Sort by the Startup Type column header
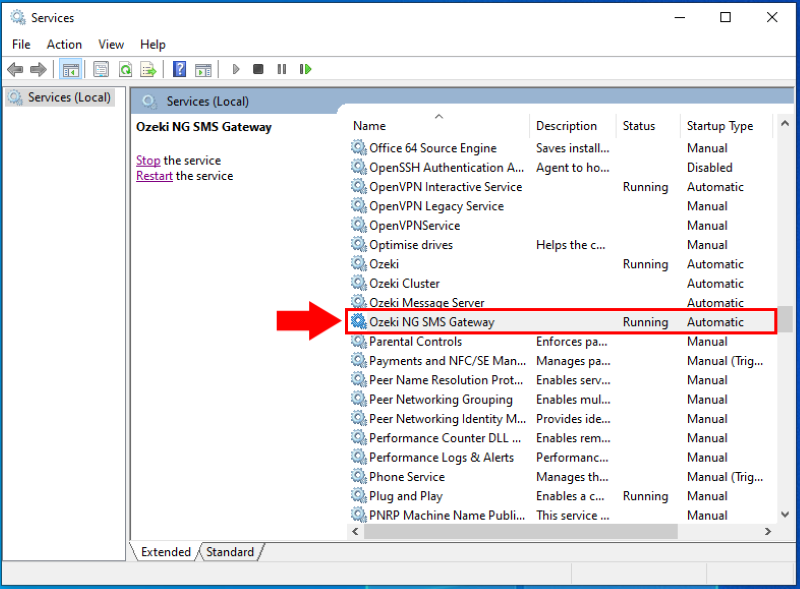 (720, 126)
